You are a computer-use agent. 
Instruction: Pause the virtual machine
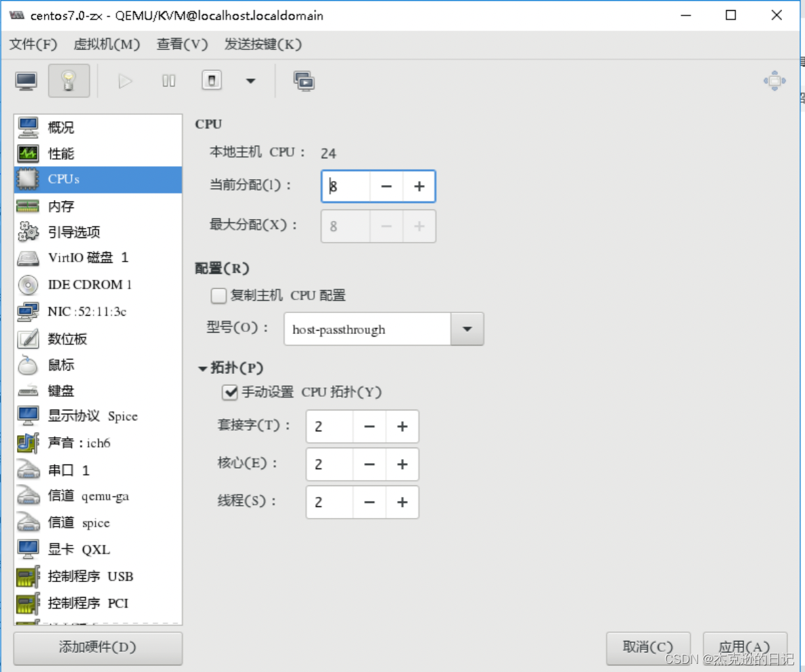coord(168,80)
